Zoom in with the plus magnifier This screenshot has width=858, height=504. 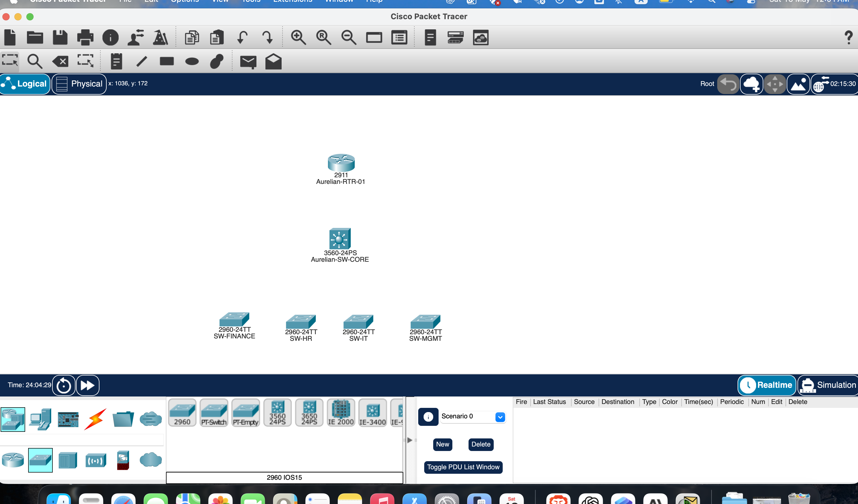(x=298, y=37)
